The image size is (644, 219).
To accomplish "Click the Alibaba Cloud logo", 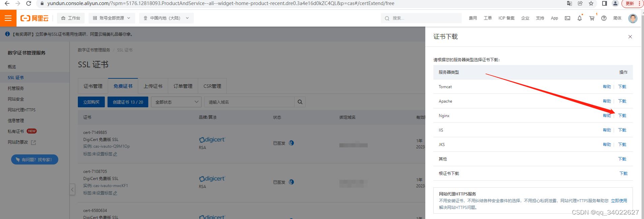I will point(34,18).
